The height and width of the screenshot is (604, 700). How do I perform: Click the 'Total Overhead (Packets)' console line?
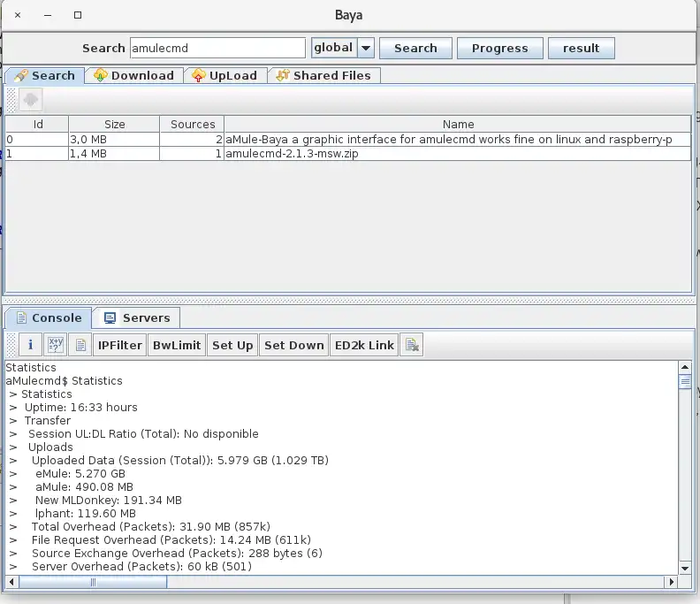(x=151, y=527)
